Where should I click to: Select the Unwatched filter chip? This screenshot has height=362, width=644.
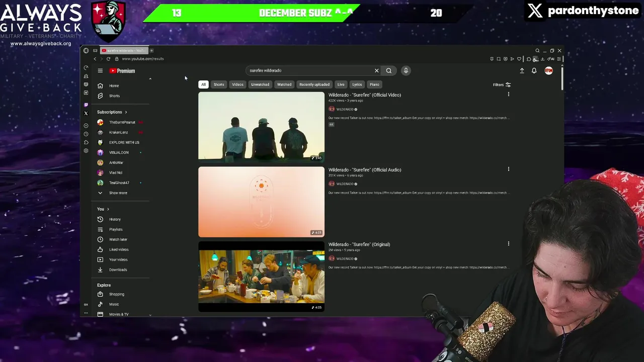point(260,84)
